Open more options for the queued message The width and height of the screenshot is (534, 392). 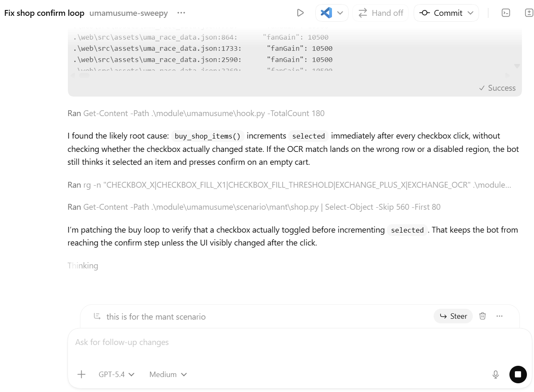tap(499, 316)
